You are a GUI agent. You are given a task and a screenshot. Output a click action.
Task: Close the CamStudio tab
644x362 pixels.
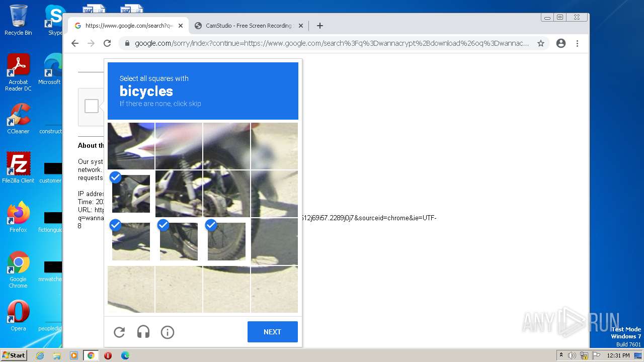[x=301, y=26]
